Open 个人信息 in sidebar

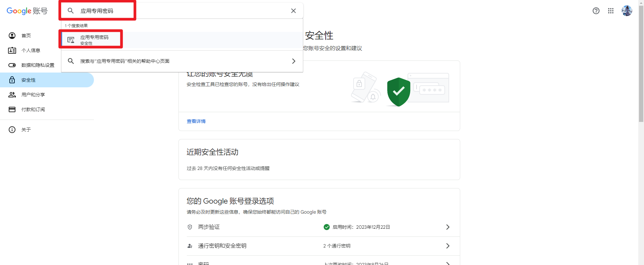(47, 50)
